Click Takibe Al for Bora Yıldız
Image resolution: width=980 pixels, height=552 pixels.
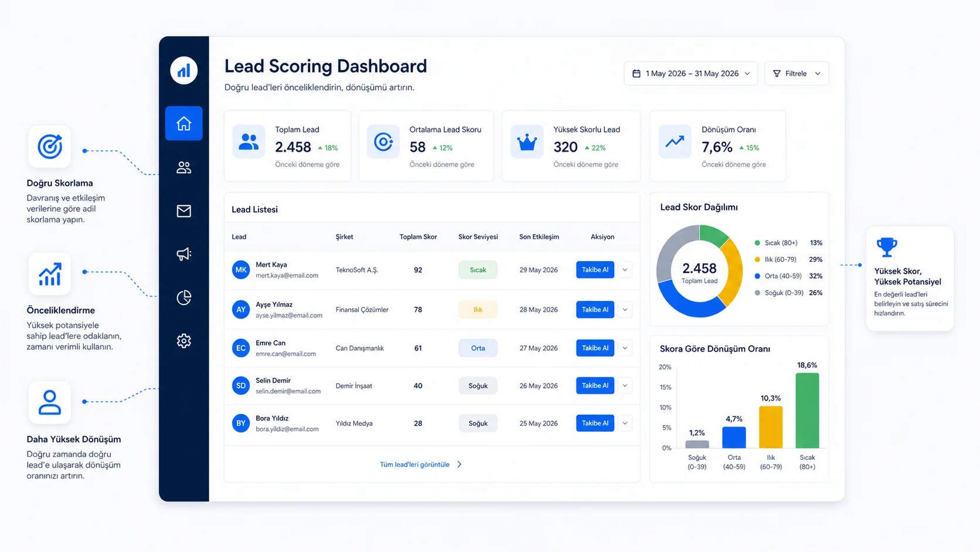tap(595, 423)
